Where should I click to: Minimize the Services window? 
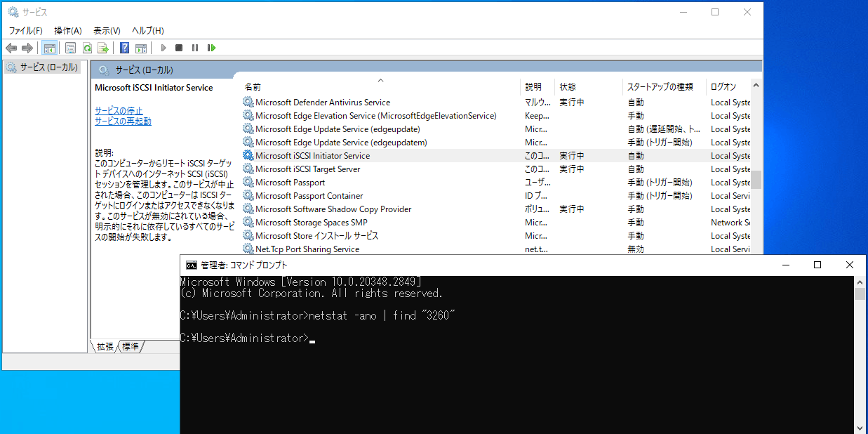683,11
